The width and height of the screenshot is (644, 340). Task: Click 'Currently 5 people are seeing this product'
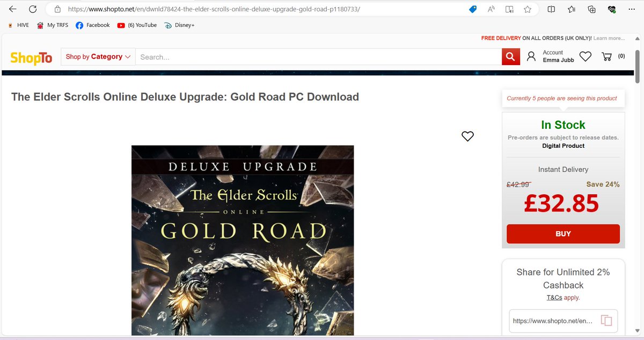point(562,98)
